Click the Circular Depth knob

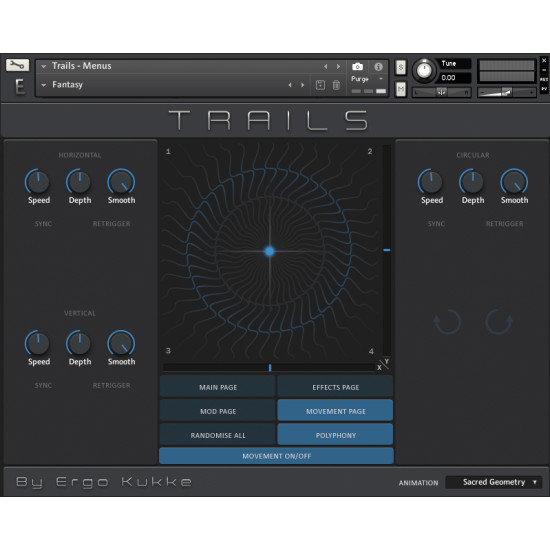pos(472,182)
